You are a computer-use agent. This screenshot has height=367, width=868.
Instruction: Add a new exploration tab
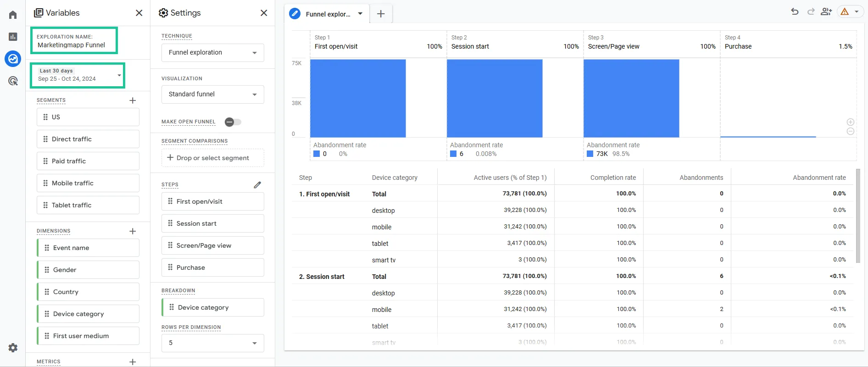coord(381,14)
